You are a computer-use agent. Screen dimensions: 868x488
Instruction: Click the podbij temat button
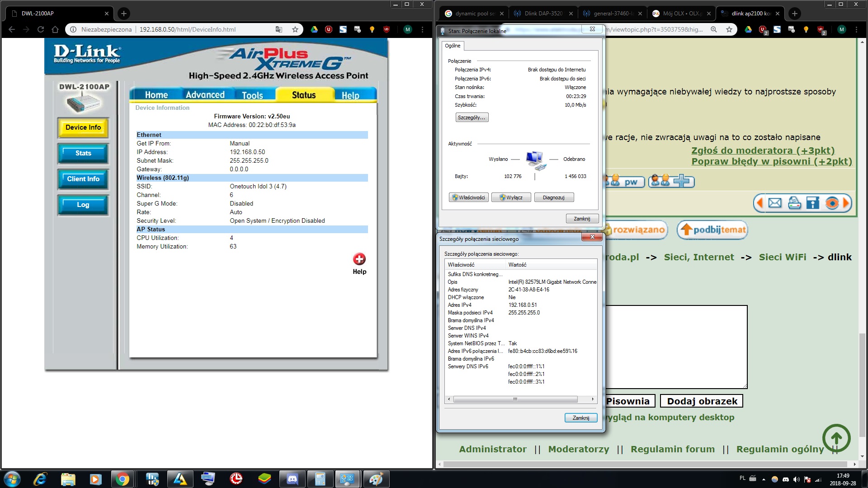(712, 230)
